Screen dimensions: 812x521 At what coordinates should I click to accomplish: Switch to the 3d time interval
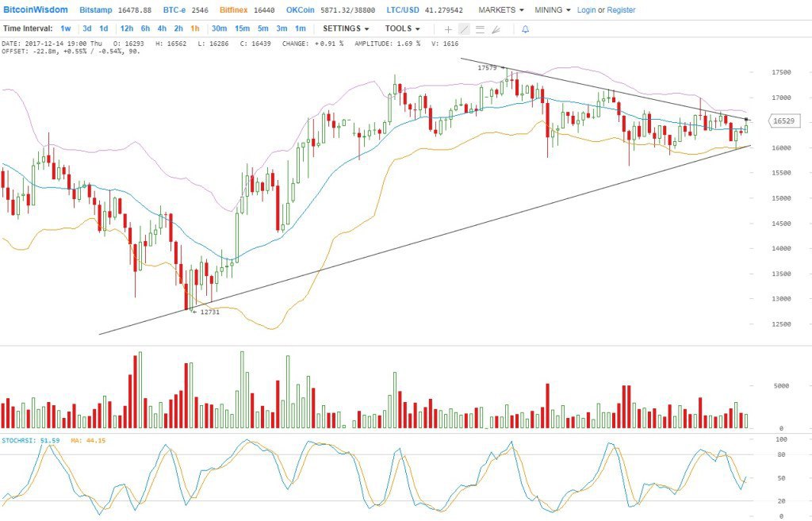87,29
